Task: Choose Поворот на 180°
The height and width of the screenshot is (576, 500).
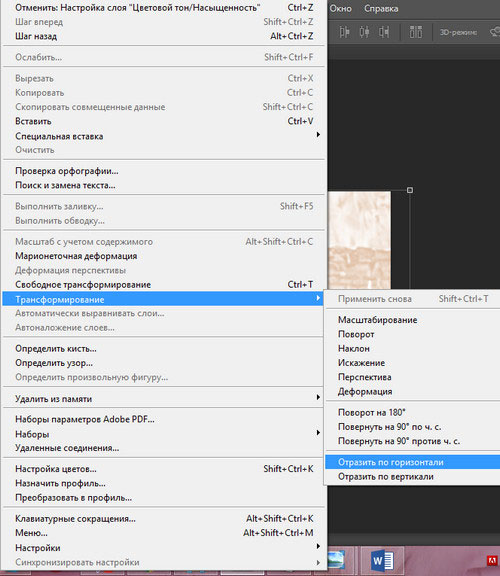Action: tap(413, 413)
